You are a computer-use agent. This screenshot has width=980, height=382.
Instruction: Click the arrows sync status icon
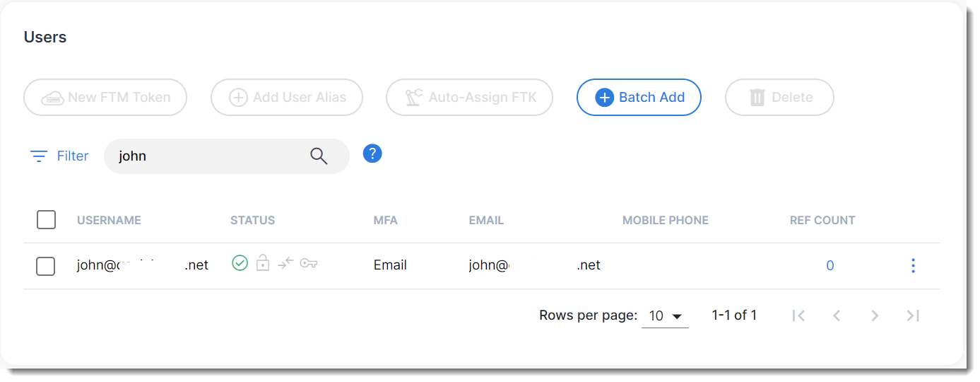(x=285, y=263)
